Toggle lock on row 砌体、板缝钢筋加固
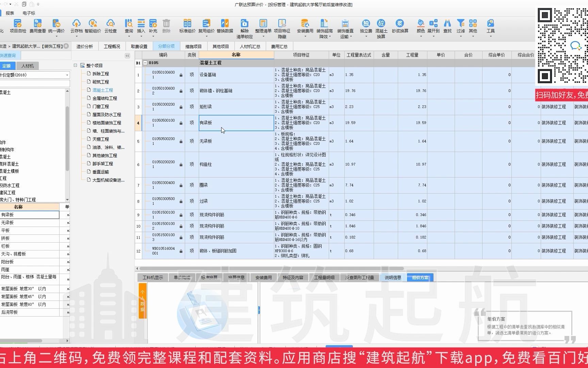The height and width of the screenshot is (368, 588). [x=181, y=251]
